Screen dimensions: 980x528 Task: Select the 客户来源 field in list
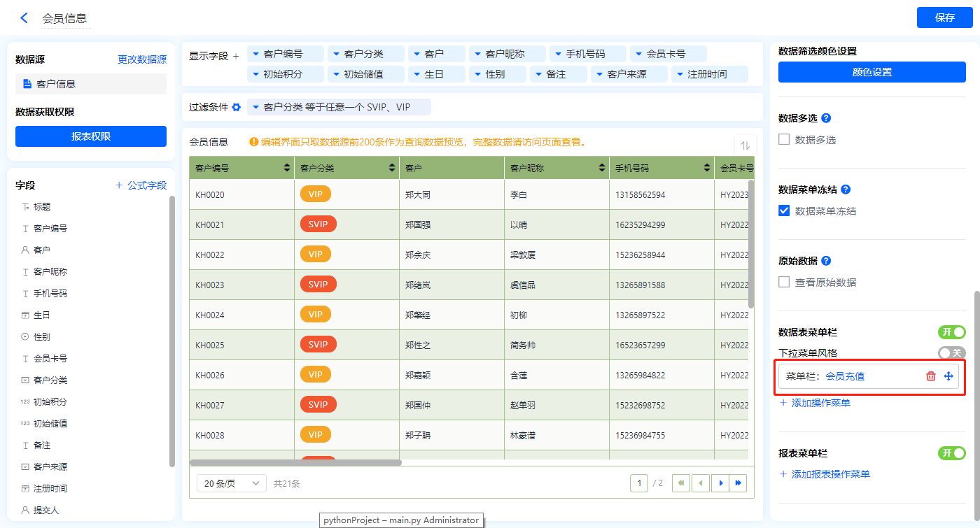tap(50, 467)
